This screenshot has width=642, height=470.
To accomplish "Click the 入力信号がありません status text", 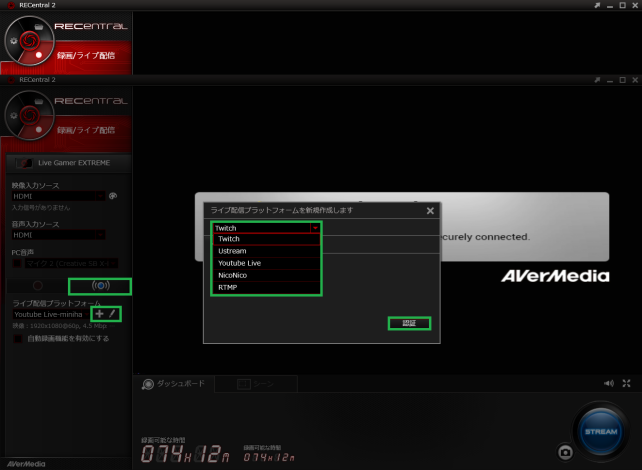I will coord(41,208).
